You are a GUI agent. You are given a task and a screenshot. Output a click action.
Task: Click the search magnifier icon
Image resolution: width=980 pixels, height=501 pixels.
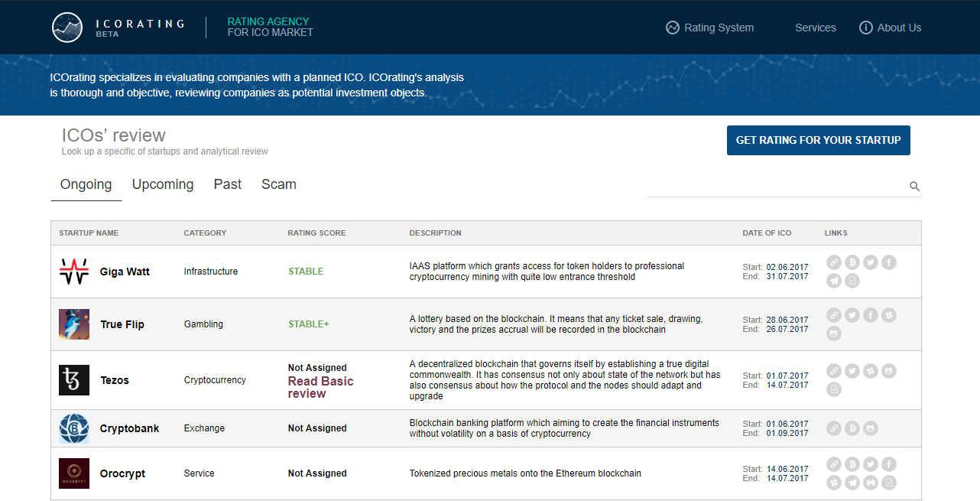(914, 187)
